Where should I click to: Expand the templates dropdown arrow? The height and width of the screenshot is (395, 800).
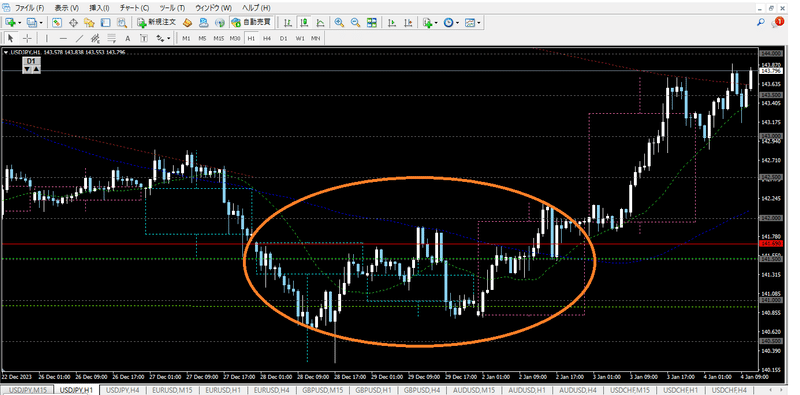[x=479, y=22]
